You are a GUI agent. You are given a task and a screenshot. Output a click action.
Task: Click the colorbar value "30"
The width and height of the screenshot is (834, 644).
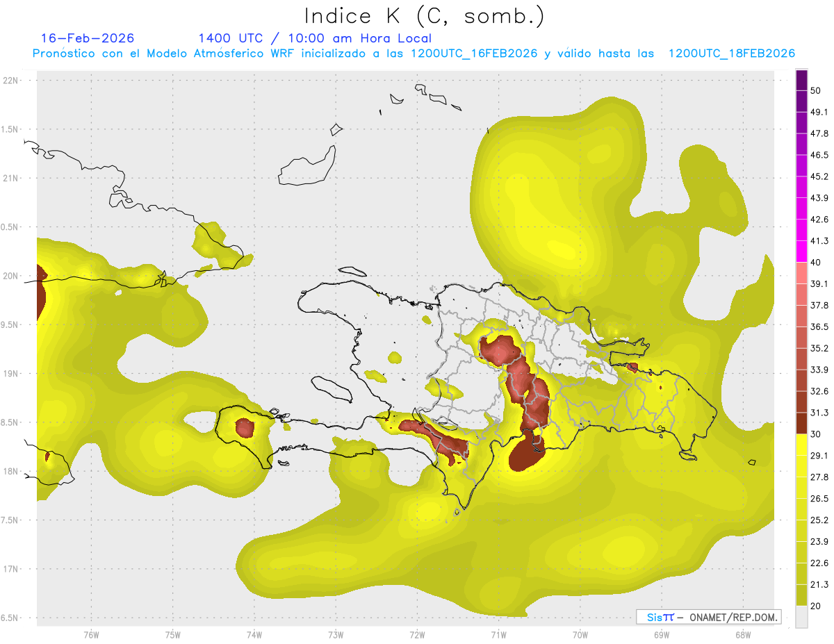tap(816, 434)
